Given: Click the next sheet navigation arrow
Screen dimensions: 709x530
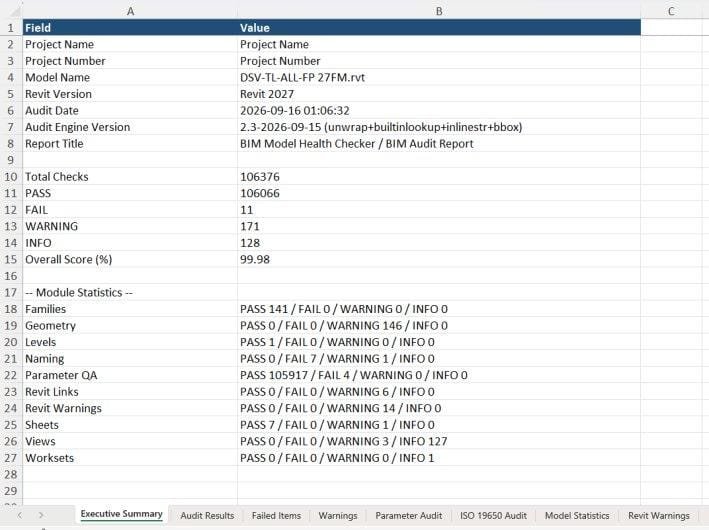Looking at the screenshot, I should 41,515.
